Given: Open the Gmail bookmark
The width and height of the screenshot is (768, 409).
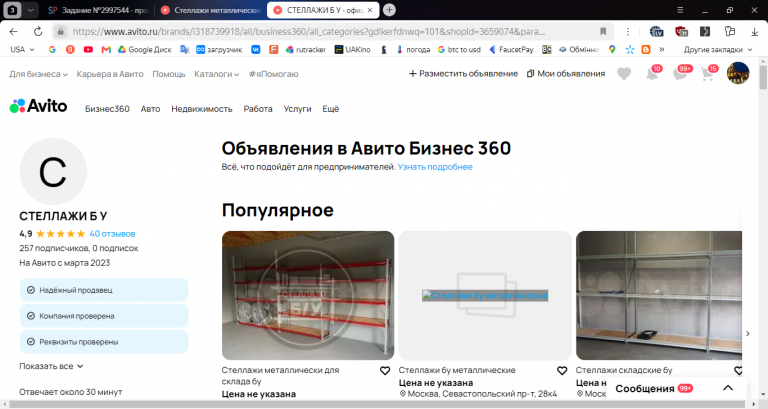Looking at the screenshot, I should click(x=106, y=49).
